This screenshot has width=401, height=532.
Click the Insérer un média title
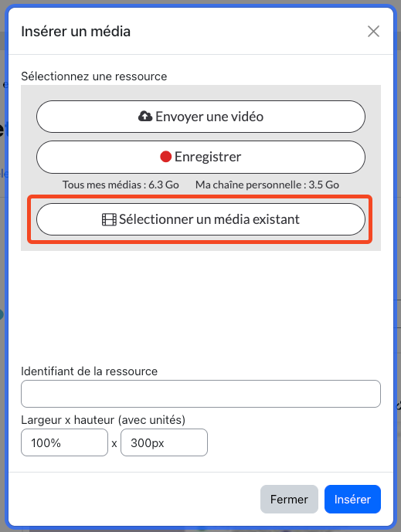pyautogui.click(x=76, y=32)
